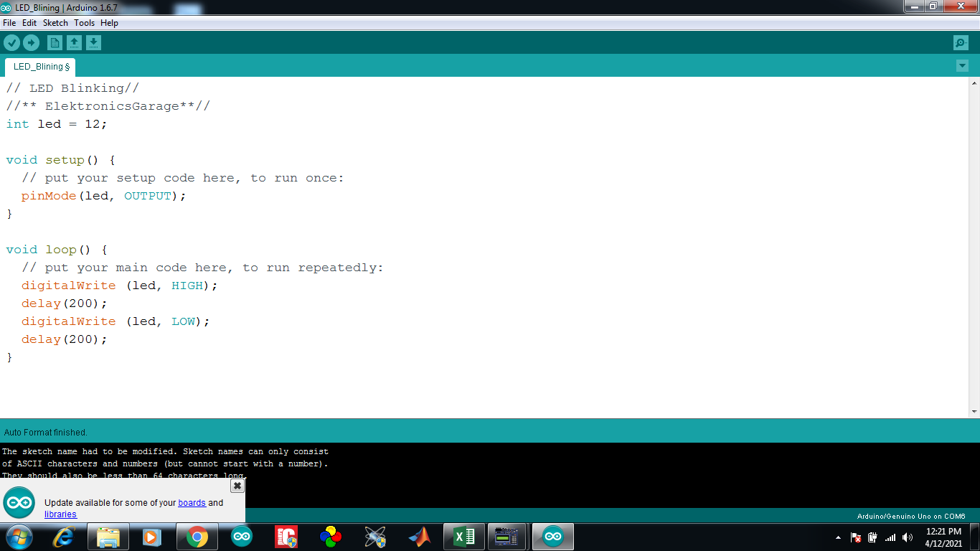Image resolution: width=980 pixels, height=551 pixels.
Task: Open Excel from the taskbar
Action: 463,536
